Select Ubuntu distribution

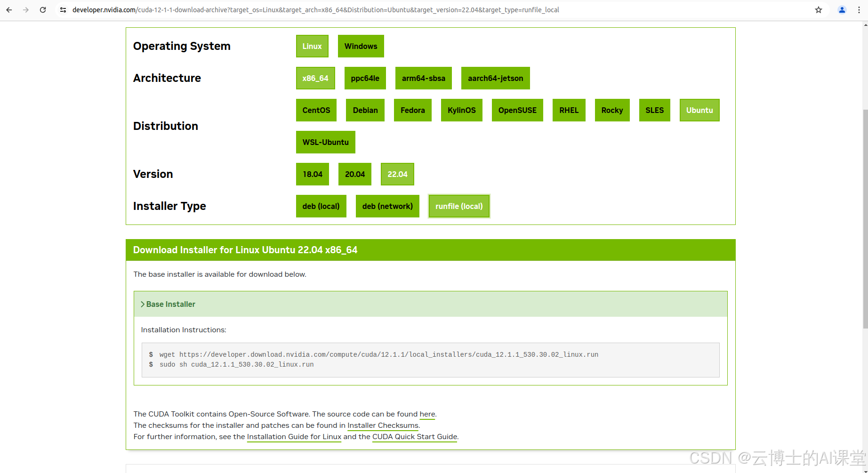699,110
